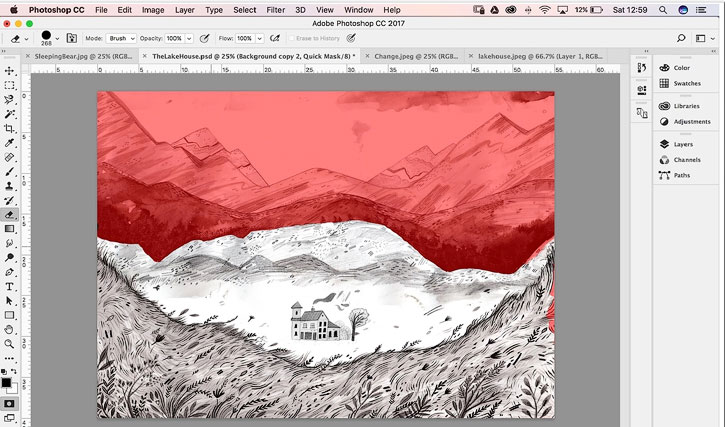Viewport: 725px width, 427px height.
Task: Enable airbrush-style build-up
Action: click(275, 38)
